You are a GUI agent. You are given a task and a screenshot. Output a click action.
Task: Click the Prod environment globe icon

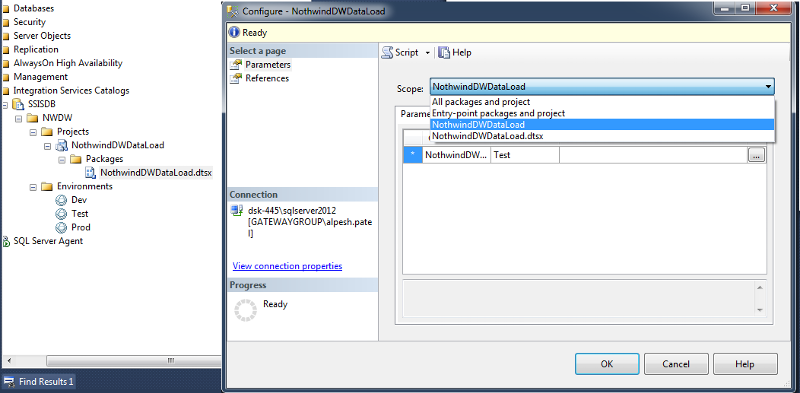(61, 228)
